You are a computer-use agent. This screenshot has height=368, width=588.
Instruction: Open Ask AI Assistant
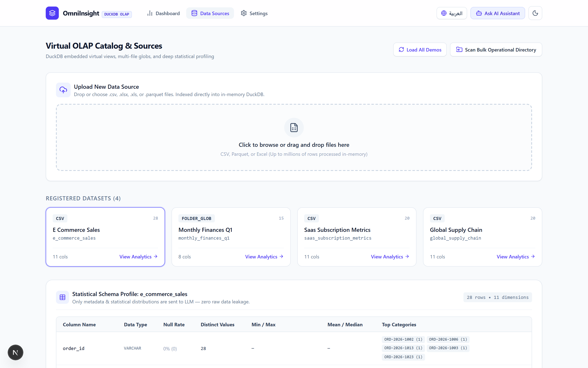click(498, 13)
